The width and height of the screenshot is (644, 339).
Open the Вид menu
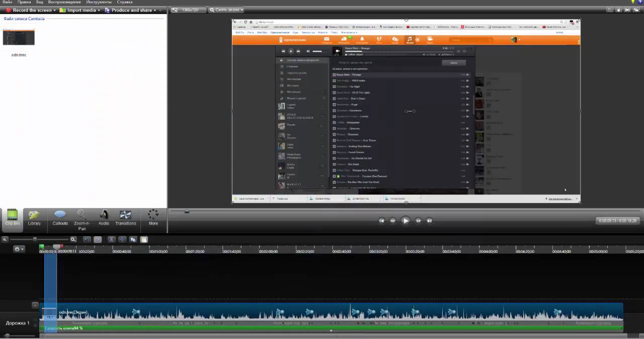click(40, 2)
